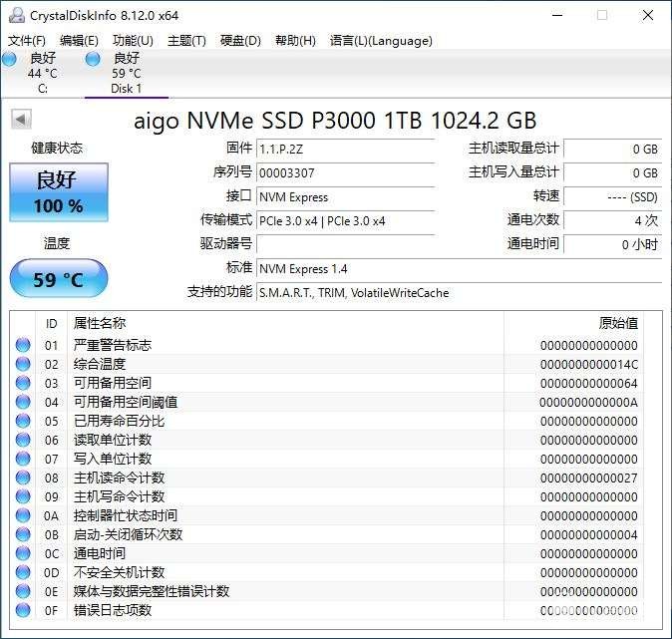This screenshot has height=639, width=672.
Task: Click the status orb for attribute 05
Action: [x=23, y=421]
